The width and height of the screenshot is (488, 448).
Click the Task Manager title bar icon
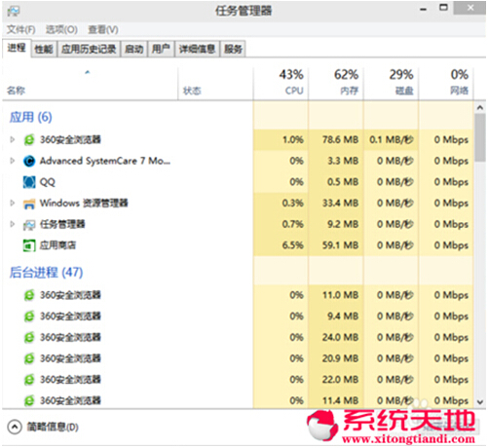[14, 11]
